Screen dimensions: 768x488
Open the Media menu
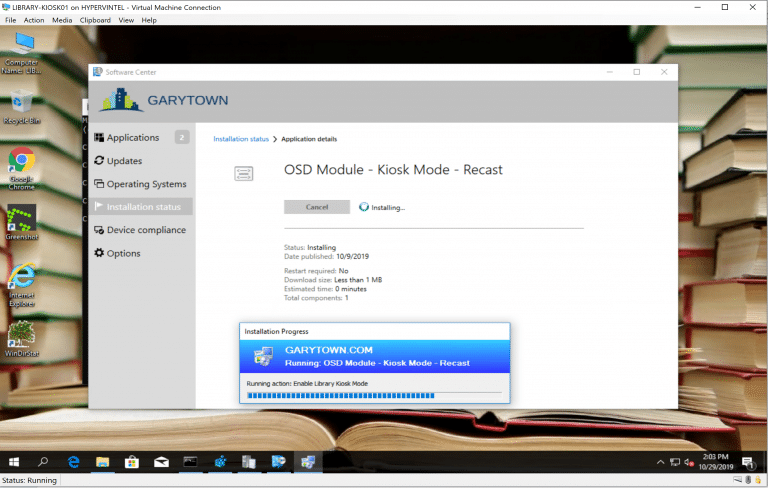[62, 20]
